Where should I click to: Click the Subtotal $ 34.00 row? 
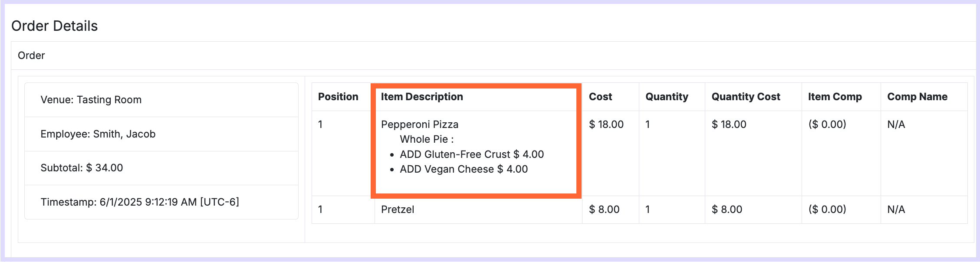click(x=161, y=168)
